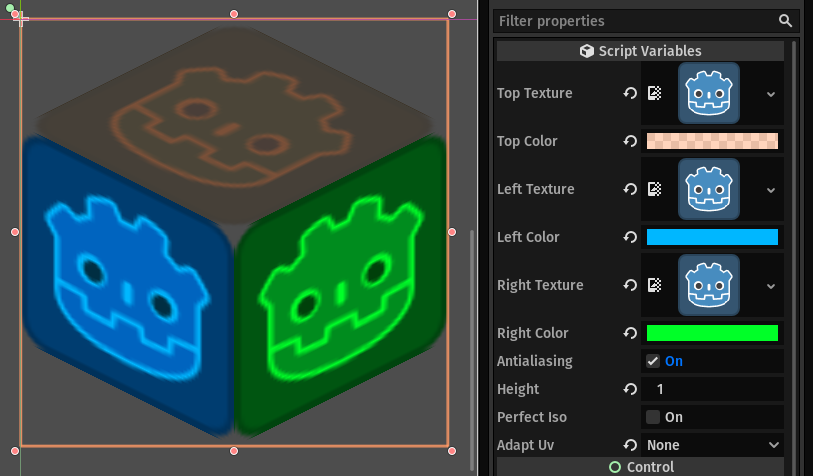Screen dimensions: 813x476
Task: Reset the Height property
Action: (630, 389)
